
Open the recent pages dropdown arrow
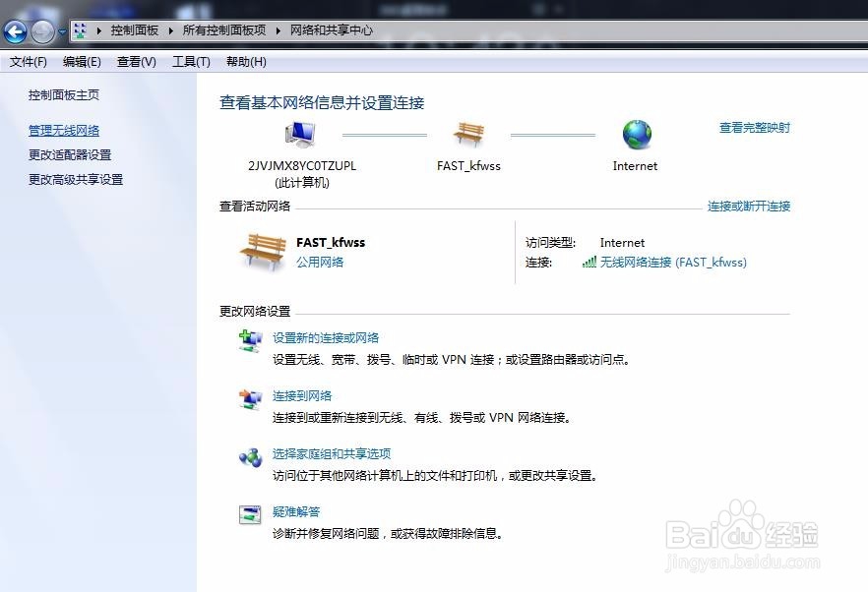(x=62, y=32)
